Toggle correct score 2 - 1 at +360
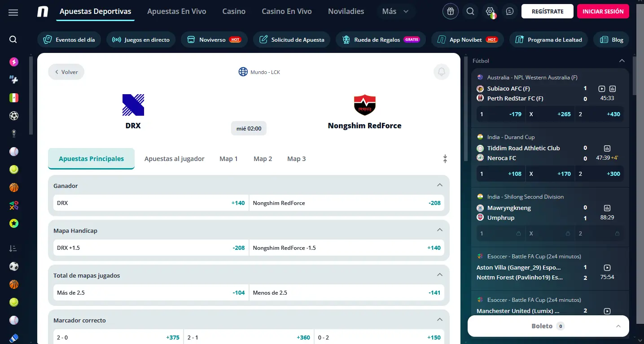Viewport: 644px width, 344px height. [x=249, y=337]
